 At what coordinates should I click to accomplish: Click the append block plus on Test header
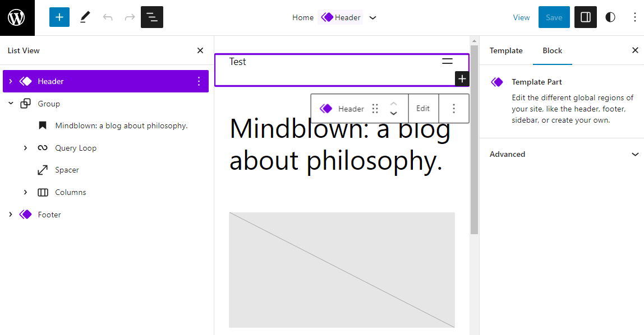coord(462,78)
